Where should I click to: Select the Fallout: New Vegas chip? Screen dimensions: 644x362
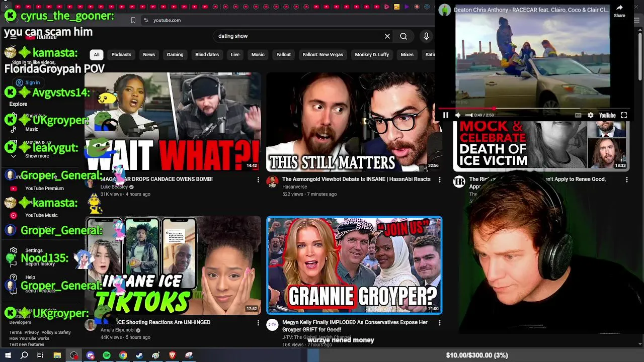323,55
